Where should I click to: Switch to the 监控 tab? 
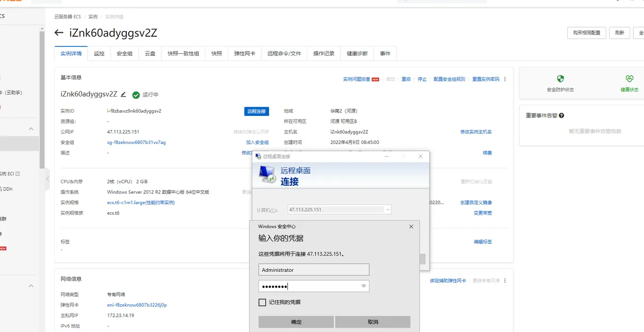pyautogui.click(x=99, y=53)
